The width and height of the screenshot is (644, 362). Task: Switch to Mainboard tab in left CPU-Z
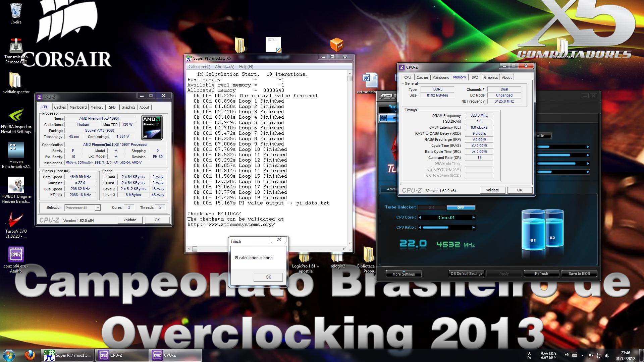click(78, 107)
